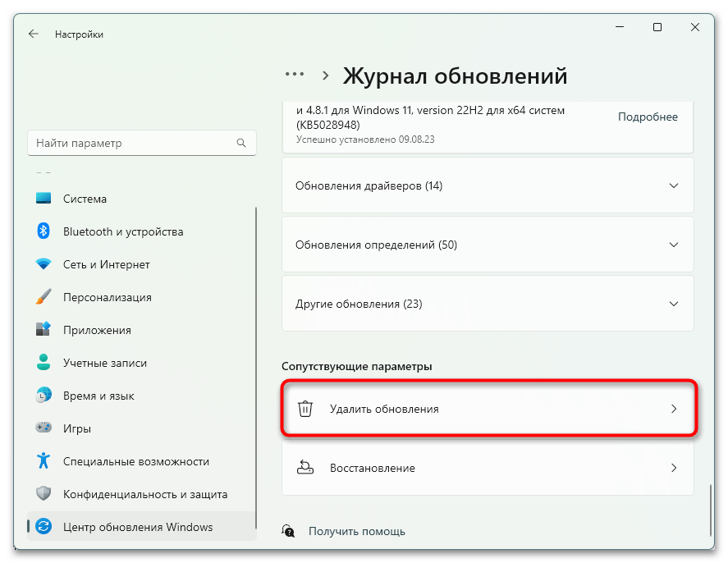Click right arrow on Удалить обновления
728x563 pixels.
click(674, 409)
